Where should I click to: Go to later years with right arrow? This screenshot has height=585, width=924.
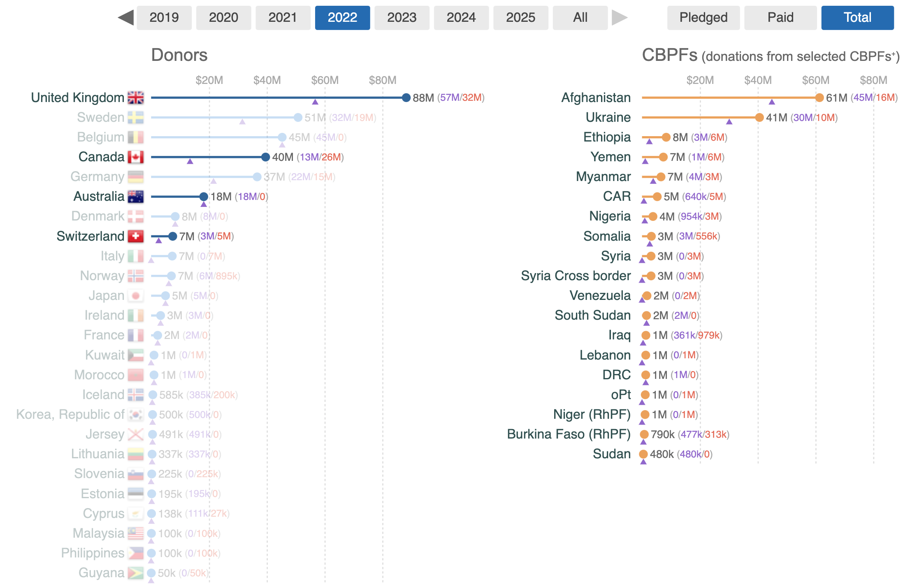pyautogui.click(x=620, y=18)
